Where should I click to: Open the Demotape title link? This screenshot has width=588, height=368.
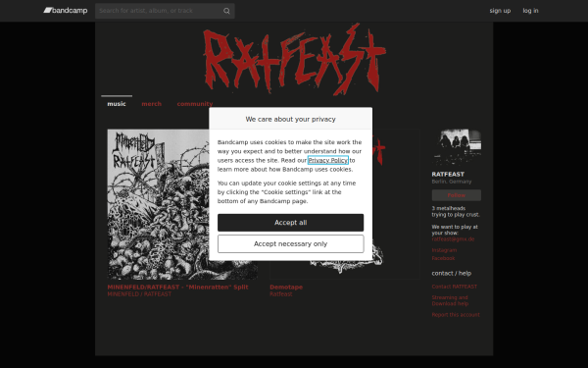tap(286, 288)
